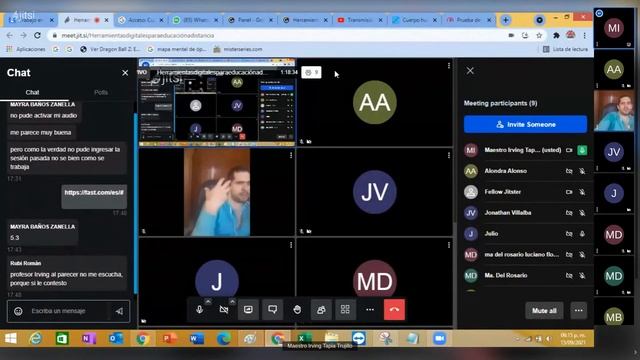Toggle tile view layout

tap(345, 310)
